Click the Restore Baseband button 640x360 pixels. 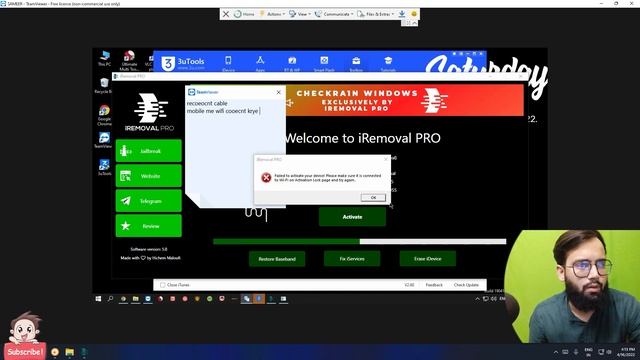coord(277,259)
